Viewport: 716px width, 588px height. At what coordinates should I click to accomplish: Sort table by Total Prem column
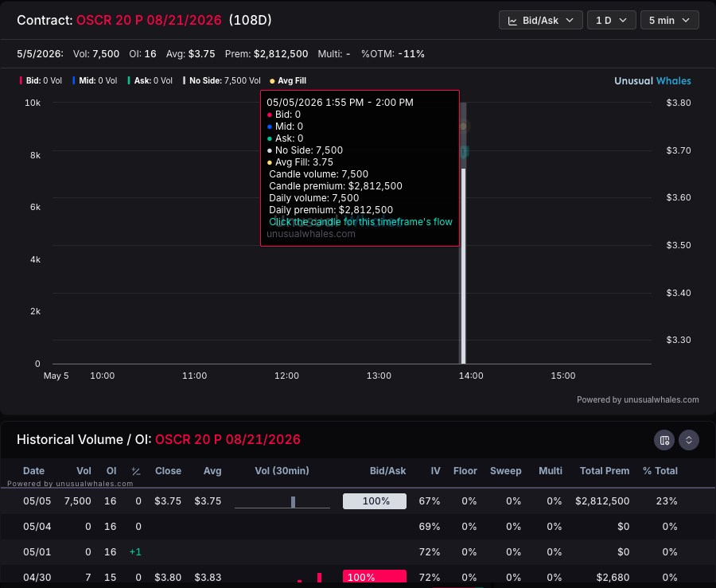pos(605,471)
